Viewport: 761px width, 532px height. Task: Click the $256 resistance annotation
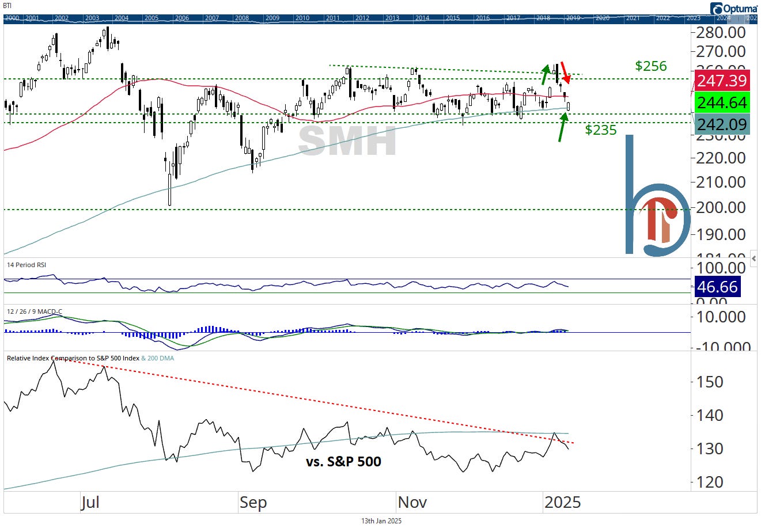[x=651, y=66]
